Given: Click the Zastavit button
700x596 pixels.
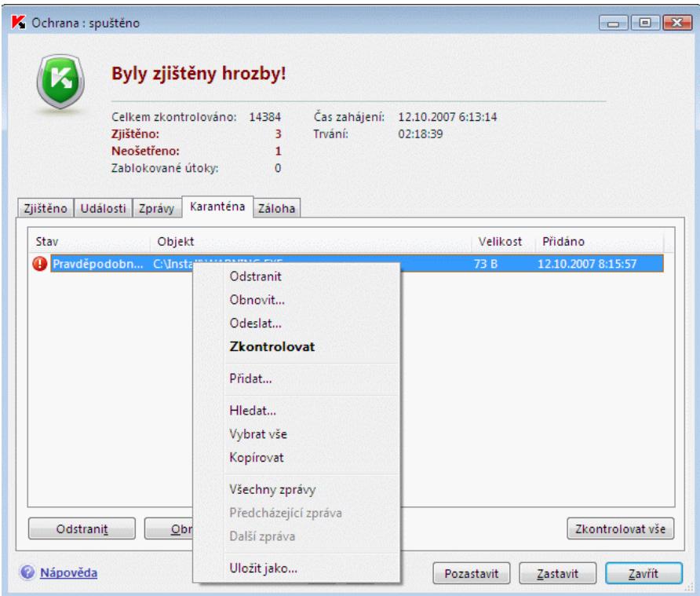Looking at the screenshot, I should pos(557,574).
